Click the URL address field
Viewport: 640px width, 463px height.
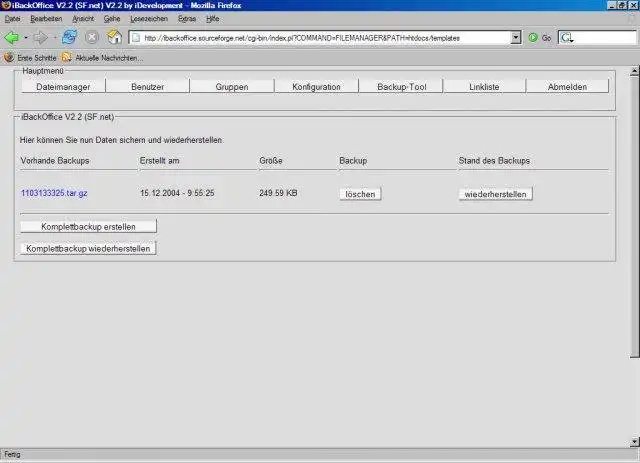(x=319, y=38)
